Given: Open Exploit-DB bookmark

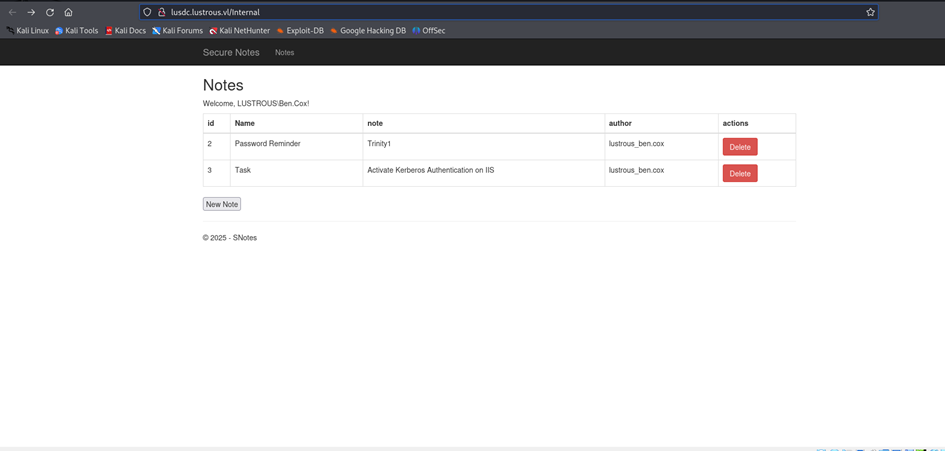Looking at the screenshot, I should click(x=300, y=31).
